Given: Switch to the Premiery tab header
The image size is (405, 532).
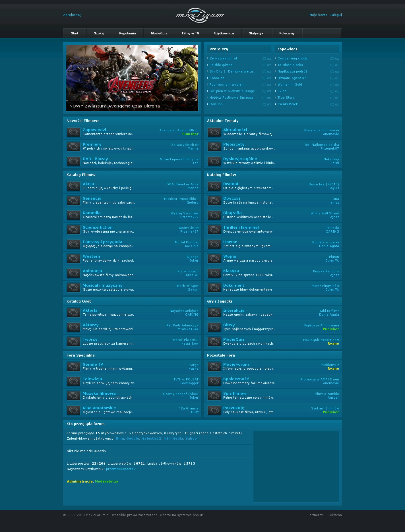Looking at the screenshot, I should coord(219,49).
